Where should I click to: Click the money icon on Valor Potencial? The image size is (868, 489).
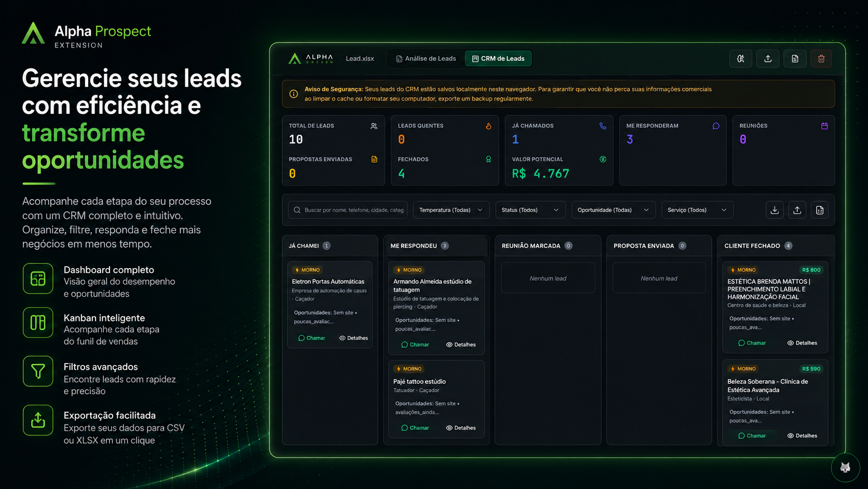coord(603,159)
